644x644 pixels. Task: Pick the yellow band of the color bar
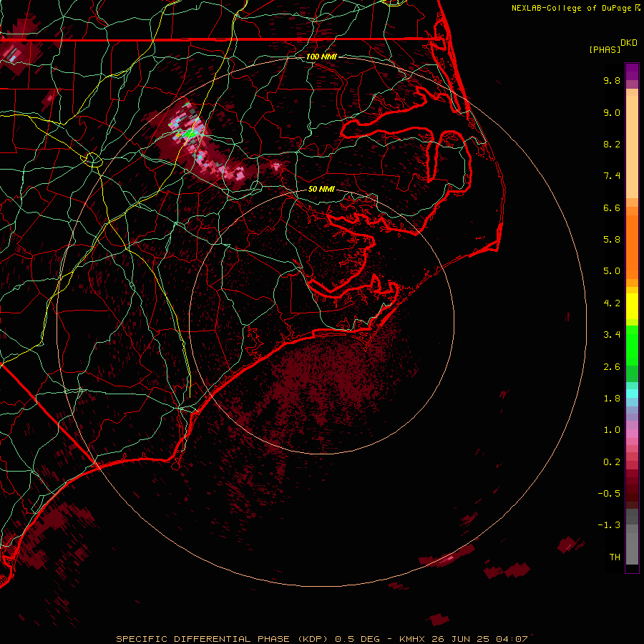tap(632, 306)
